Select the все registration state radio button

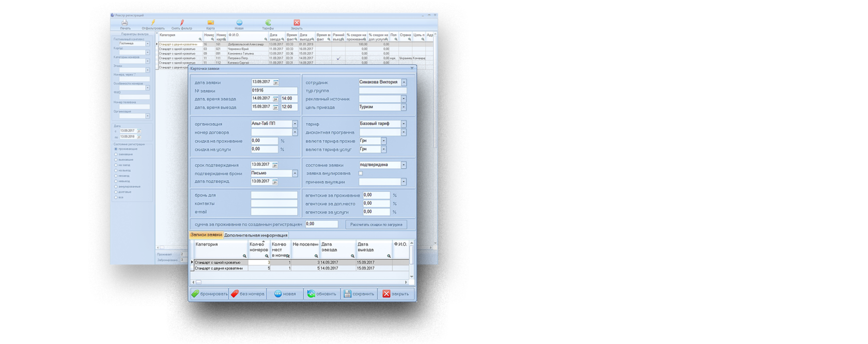pyautogui.click(x=116, y=197)
